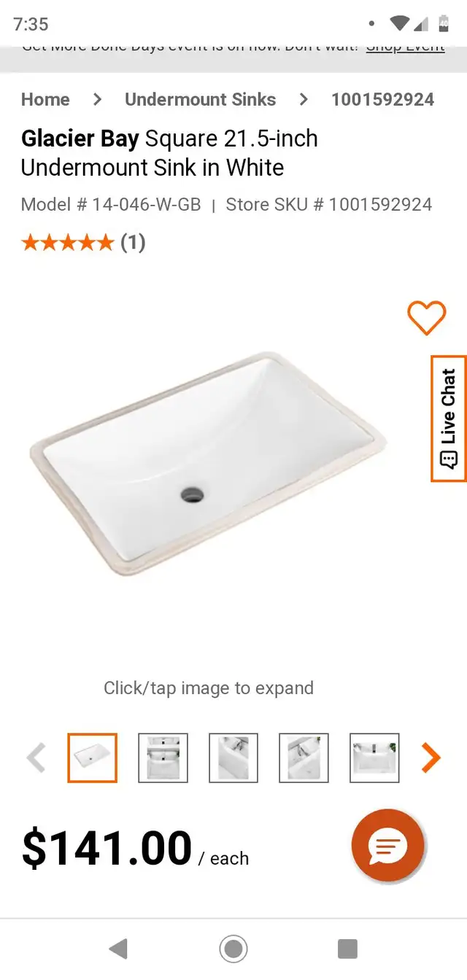Select the first sink thumbnail
Image resolution: width=467 pixels, height=980 pixels.
click(93, 758)
